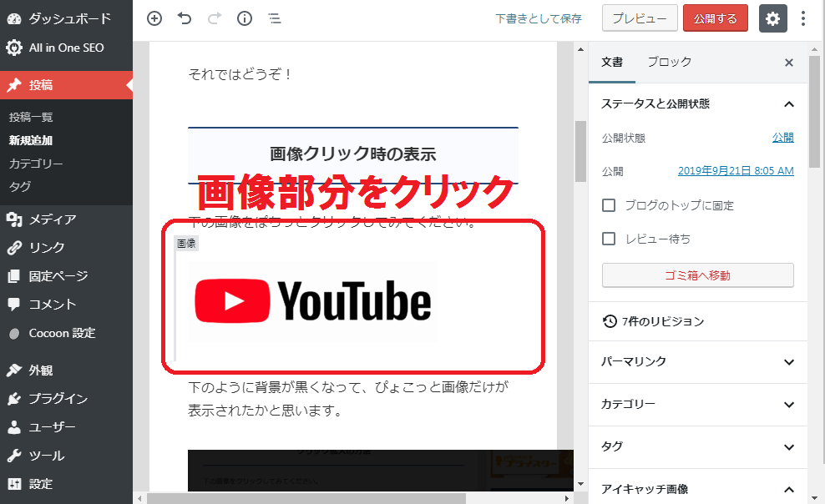The height and width of the screenshot is (504, 825).
Task: Close the settings sidebar with X
Action: coord(789,63)
